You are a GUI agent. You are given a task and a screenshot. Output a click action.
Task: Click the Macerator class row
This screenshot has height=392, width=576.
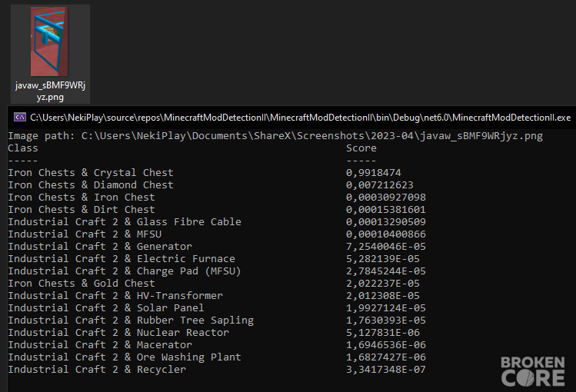coord(100,345)
